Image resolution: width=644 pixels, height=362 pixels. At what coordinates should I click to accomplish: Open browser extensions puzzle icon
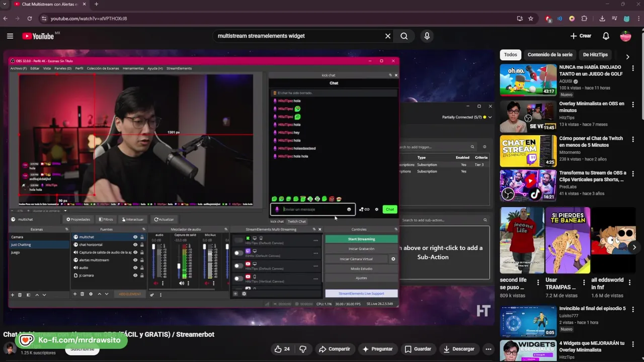(584, 19)
